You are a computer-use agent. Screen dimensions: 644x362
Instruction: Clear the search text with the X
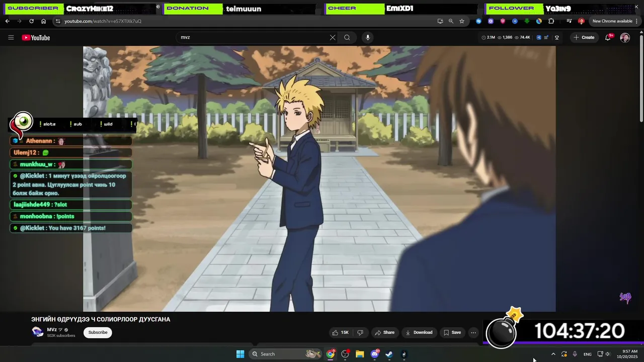pyautogui.click(x=333, y=37)
